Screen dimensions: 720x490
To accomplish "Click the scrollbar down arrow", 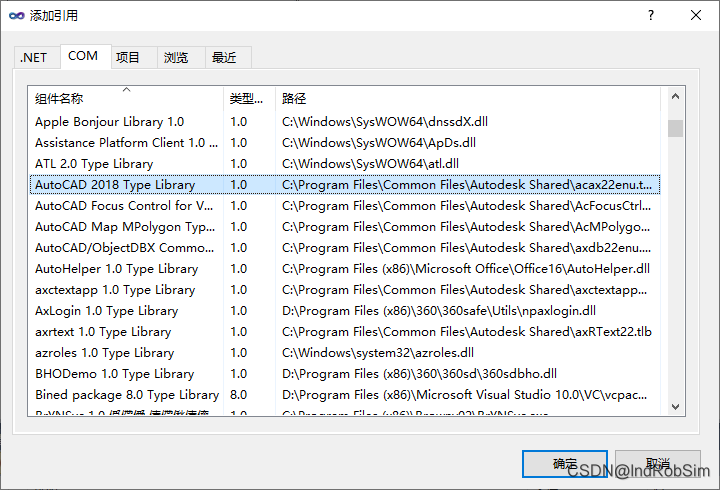I will point(675,406).
